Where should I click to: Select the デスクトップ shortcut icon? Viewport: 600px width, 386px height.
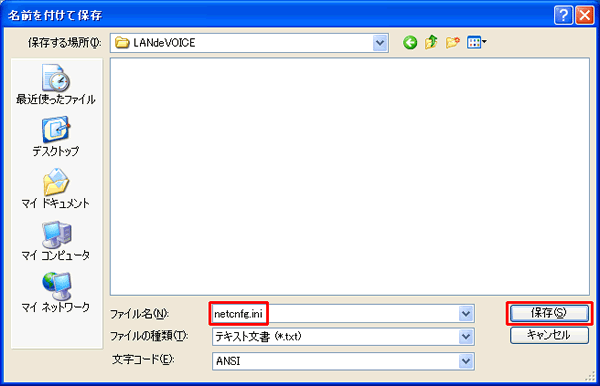56,137
